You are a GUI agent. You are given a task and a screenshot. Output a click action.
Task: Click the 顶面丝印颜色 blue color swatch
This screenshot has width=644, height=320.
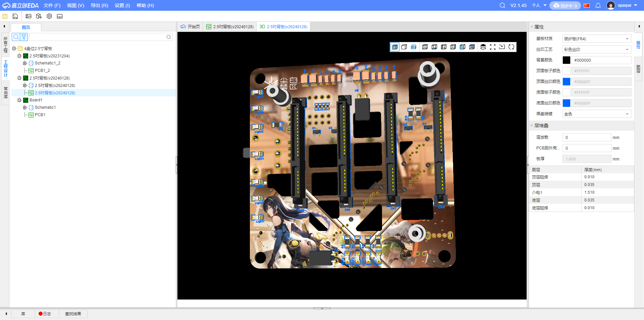567,82
